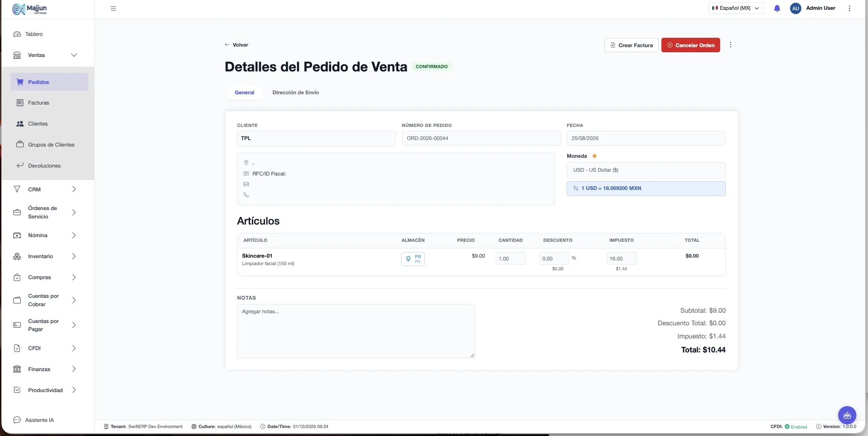Click the Crear Factura button
The image size is (868, 436).
click(632, 45)
